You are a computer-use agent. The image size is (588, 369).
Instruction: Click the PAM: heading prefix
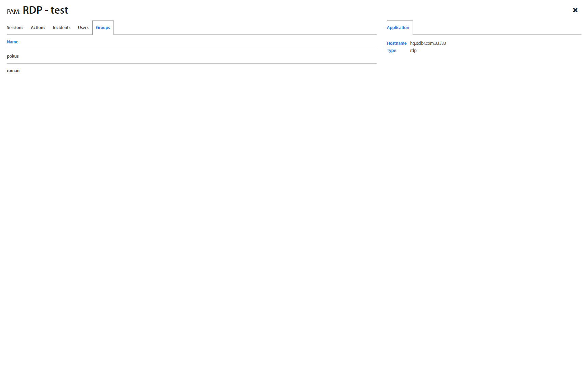pos(14,12)
